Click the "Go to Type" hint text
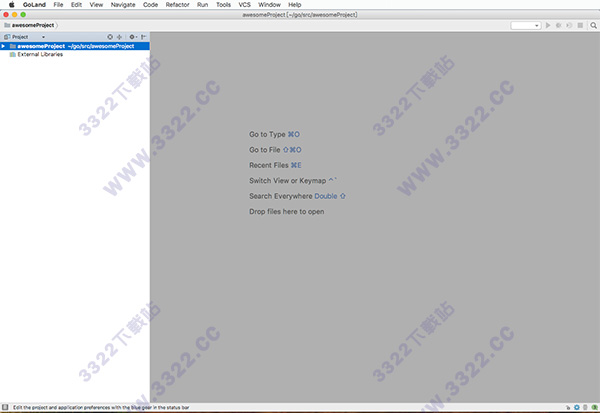The height and width of the screenshot is (413, 600). 267,134
